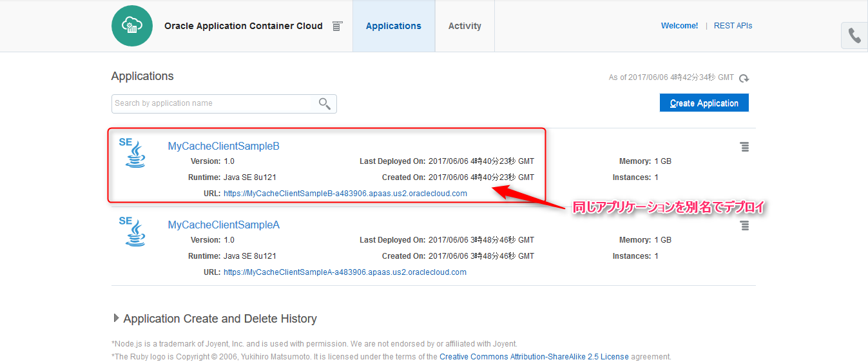Open the MyCacheClientSampleB URL link
868x362 pixels.
tap(345, 194)
